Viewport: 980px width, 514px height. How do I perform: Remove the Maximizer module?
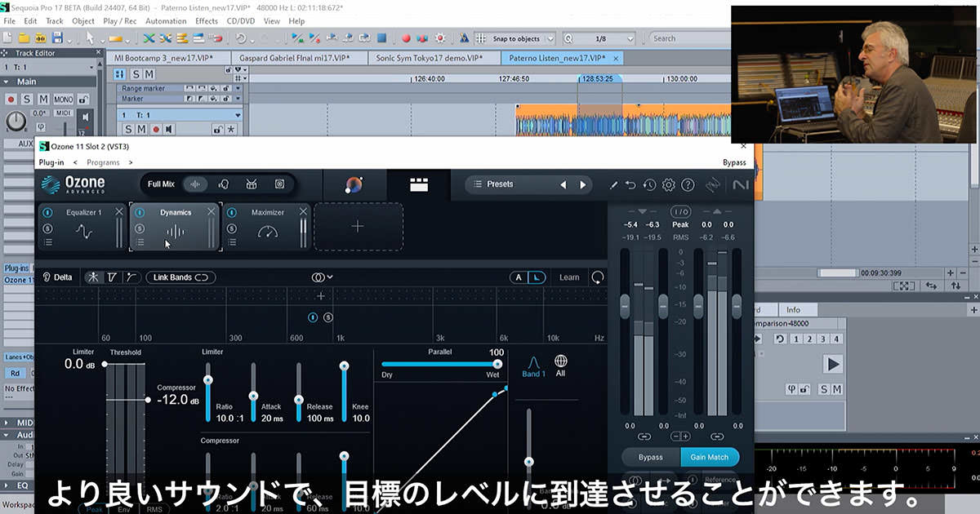(x=304, y=212)
